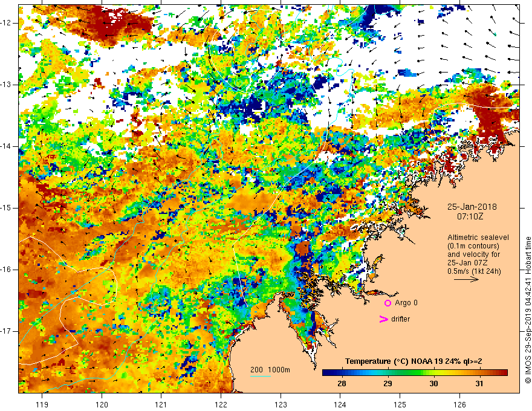Screen dimensions: 532x411
Task: Click the '0.5m/s (1kt 24h)' text
Action: click(474, 271)
